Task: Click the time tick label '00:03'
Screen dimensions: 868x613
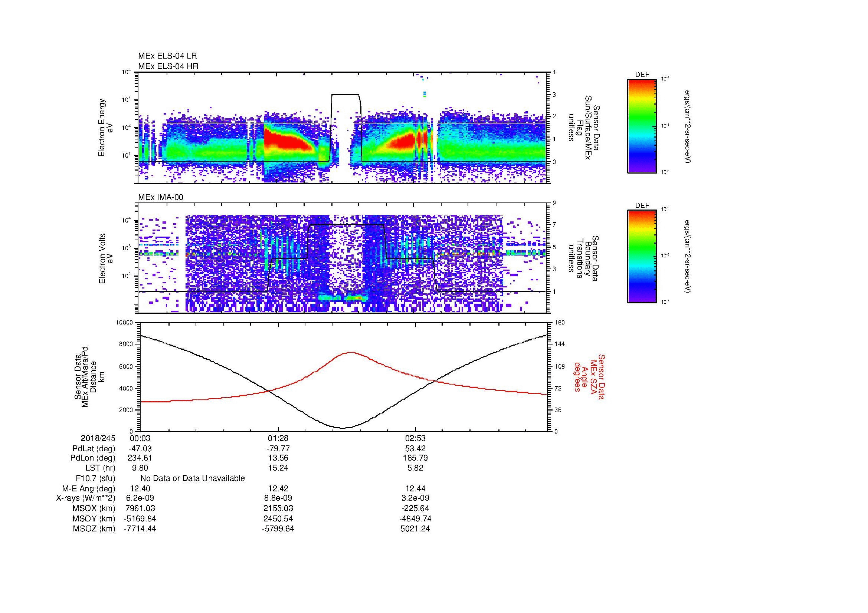Action: point(140,438)
